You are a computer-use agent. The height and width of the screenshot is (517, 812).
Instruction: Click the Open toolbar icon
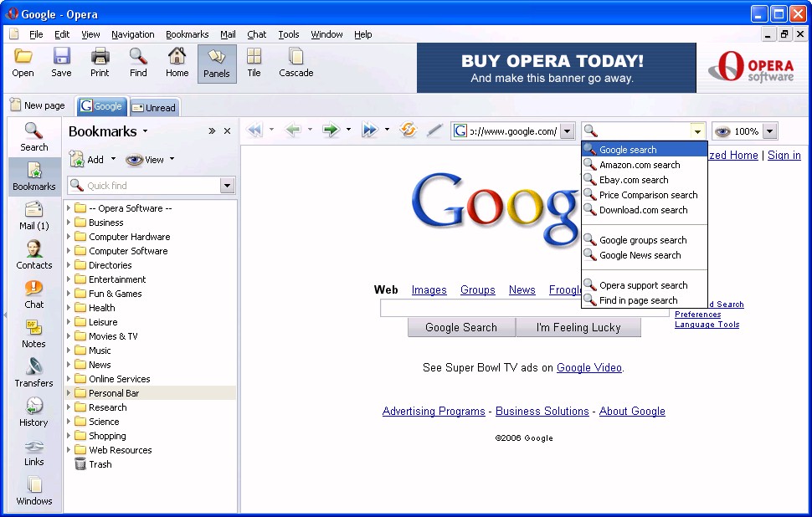[23, 63]
